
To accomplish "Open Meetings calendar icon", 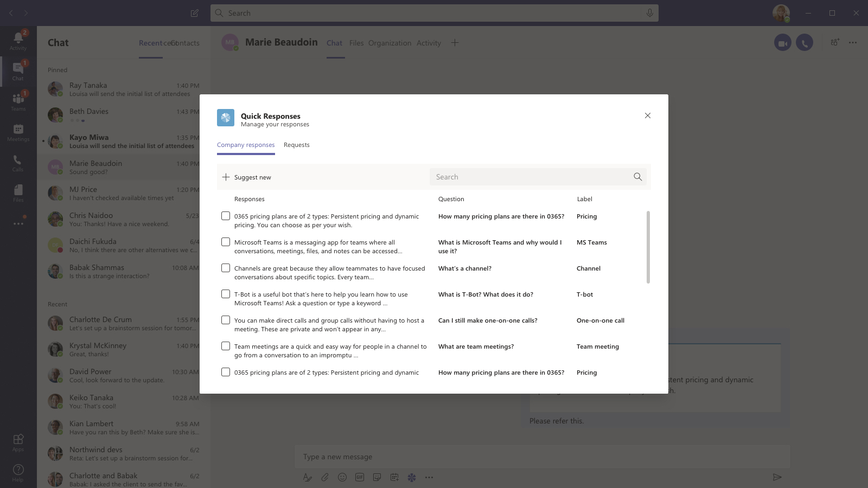I will tap(18, 132).
